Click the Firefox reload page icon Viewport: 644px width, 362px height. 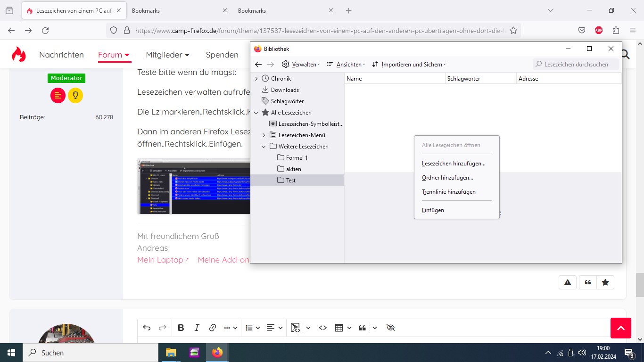(x=45, y=30)
